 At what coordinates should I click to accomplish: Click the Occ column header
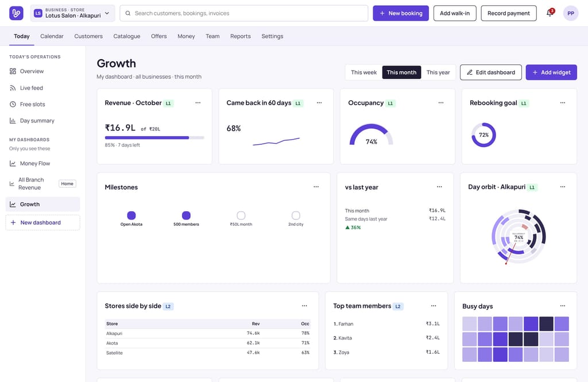point(305,324)
